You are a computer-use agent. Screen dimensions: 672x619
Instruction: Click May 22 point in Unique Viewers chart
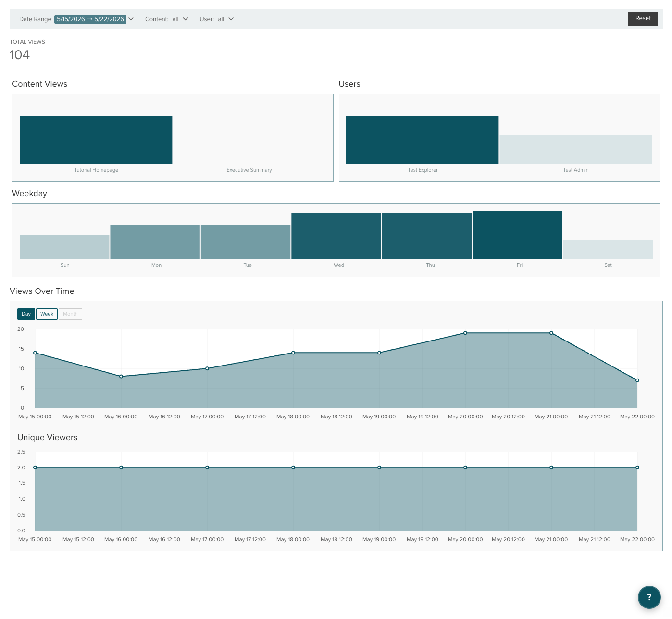coord(637,467)
